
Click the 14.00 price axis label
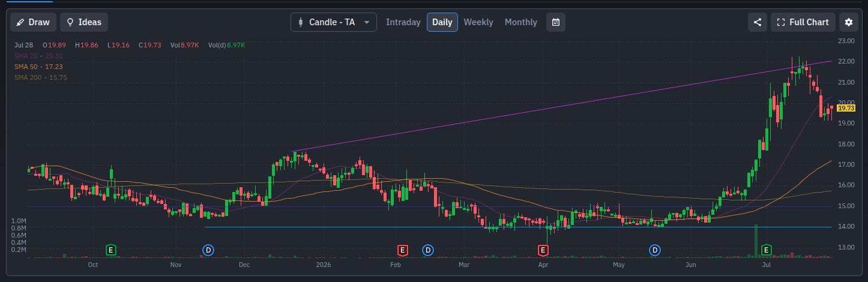point(846,226)
